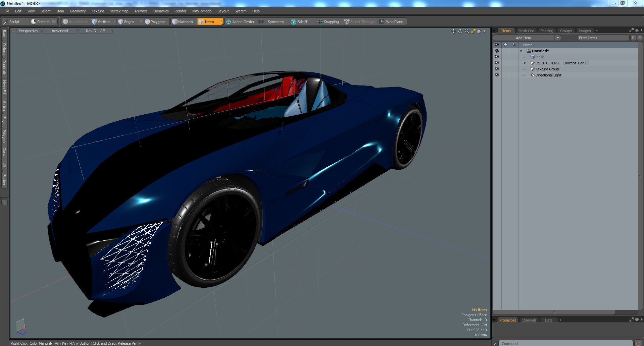644x346 pixels.
Task: Toggle visibility of Texture Group
Action: coord(497,69)
